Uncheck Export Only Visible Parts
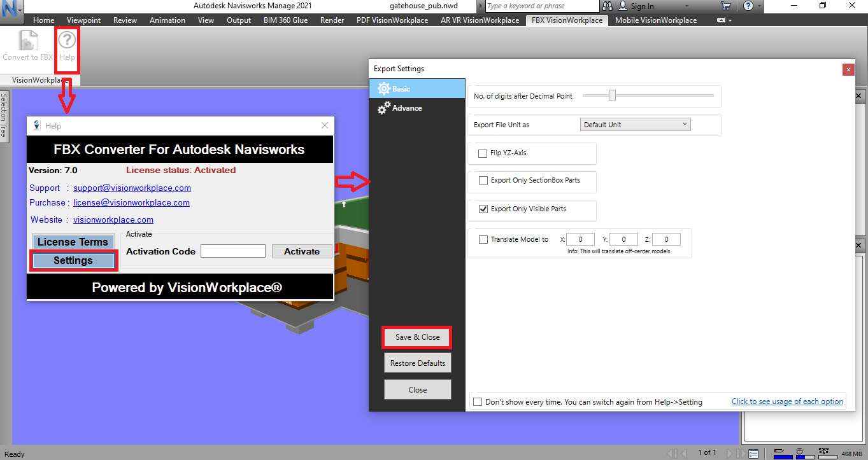The height and width of the screenshot is (460, 868). 483,209
